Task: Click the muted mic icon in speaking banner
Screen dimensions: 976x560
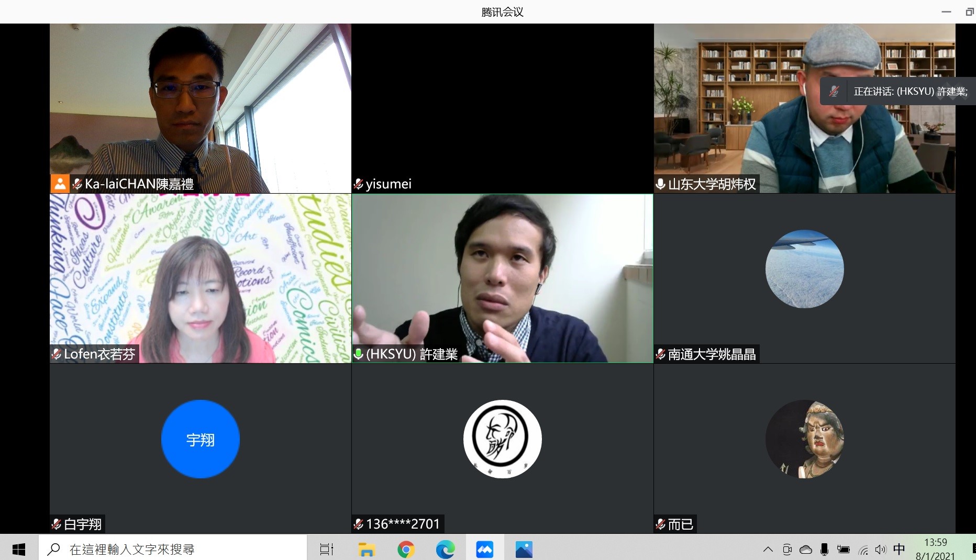Action: [x=834, y=92]
